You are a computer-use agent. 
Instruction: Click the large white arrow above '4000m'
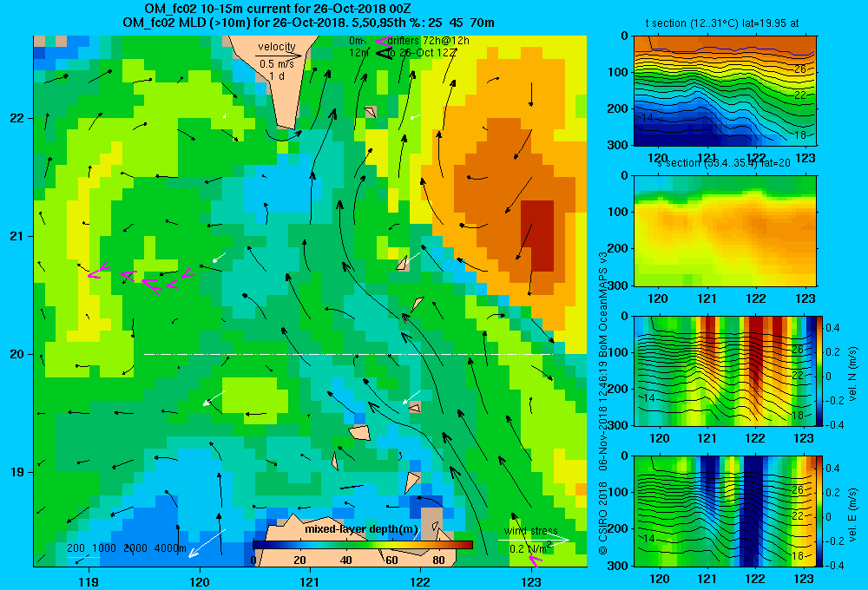click(207, 543)
